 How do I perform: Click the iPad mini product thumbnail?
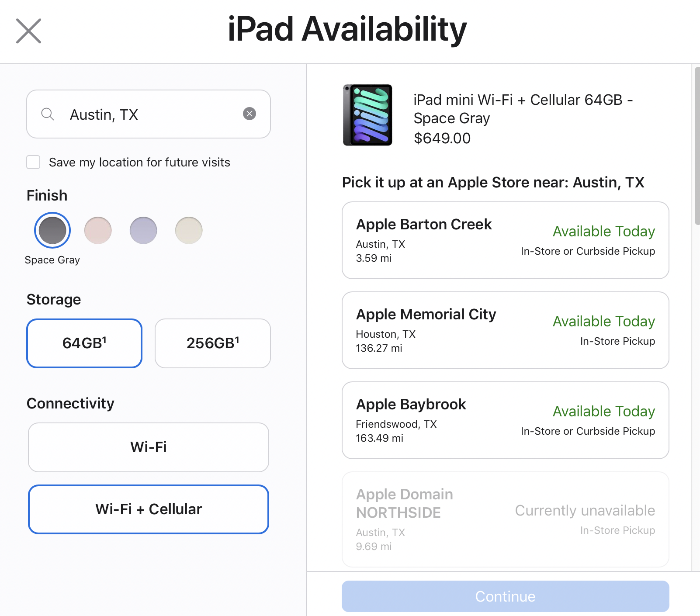367,115
